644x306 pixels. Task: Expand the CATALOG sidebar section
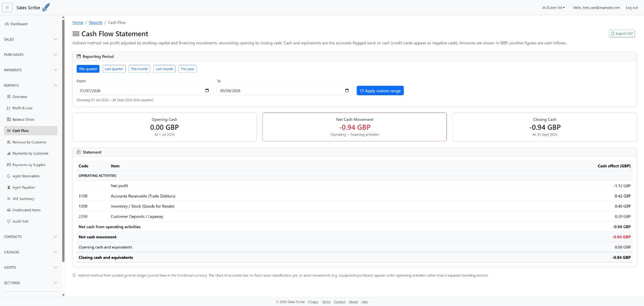click(31, 252)
